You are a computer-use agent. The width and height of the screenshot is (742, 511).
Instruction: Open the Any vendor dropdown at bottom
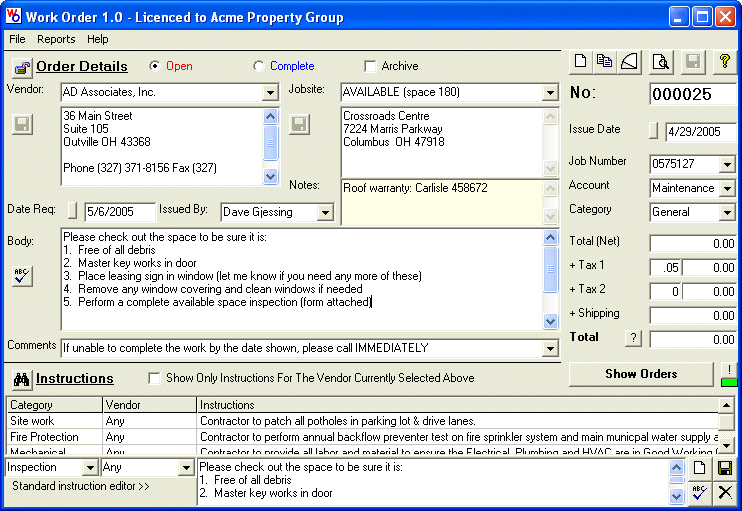[186, 468]
